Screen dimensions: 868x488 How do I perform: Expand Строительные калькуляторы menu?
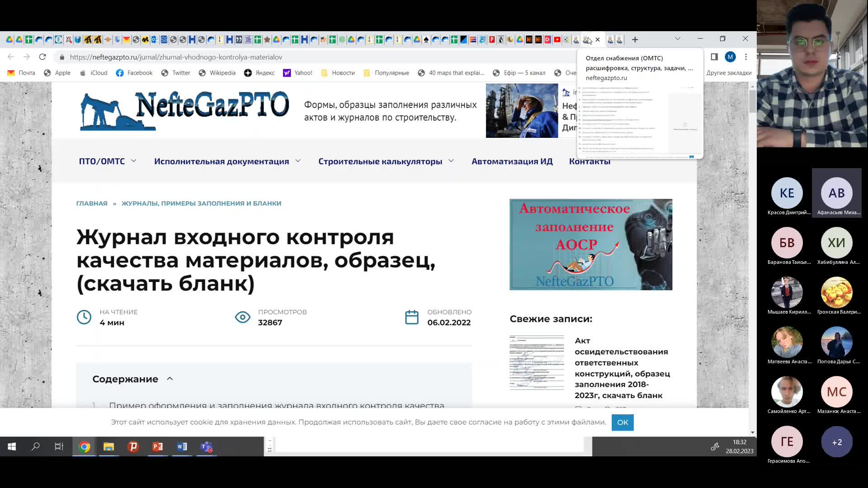386,161
